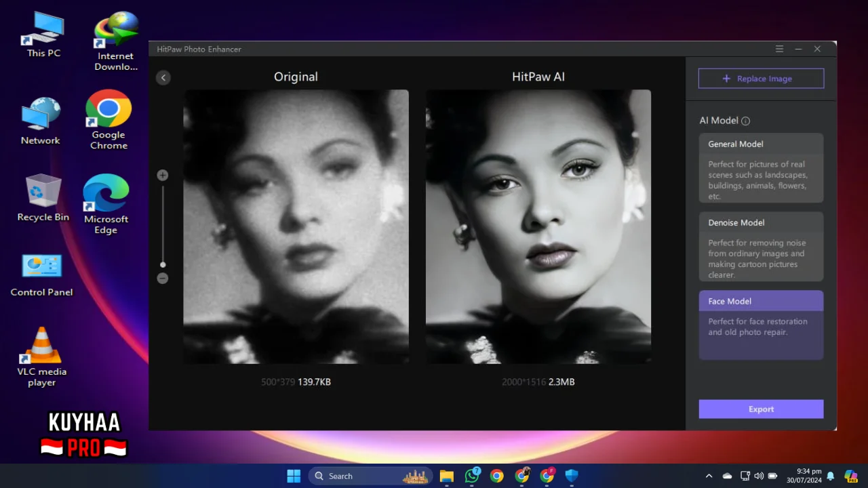The width and height of the screenshot is (868, 488).
Task: Open Microsoft Edge desktop shortcut
Action: click(106, 203)
